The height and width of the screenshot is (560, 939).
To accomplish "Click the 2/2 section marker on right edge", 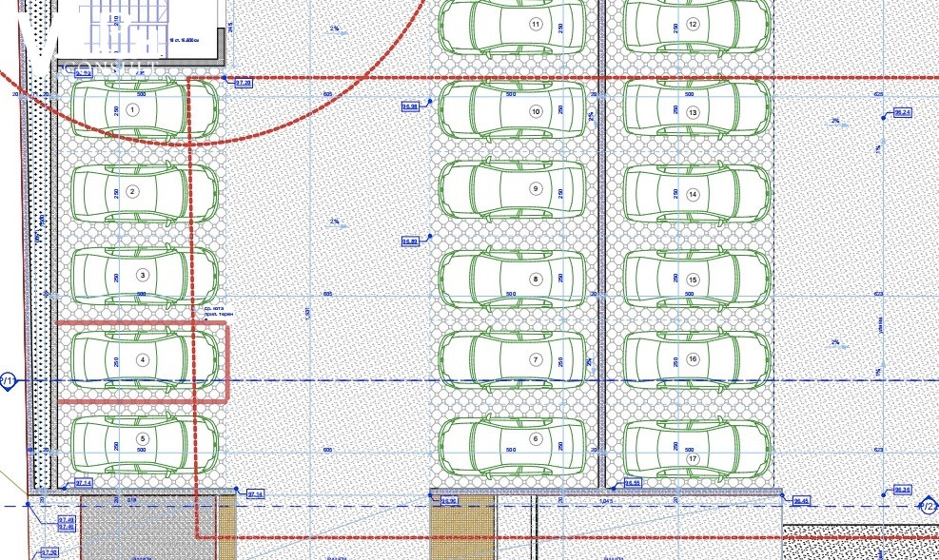I will click(x=928, y=507).
